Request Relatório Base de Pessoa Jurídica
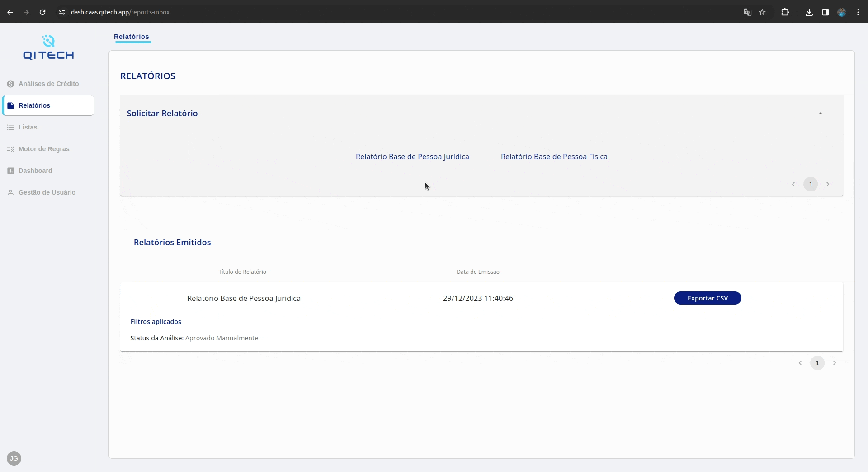Screen dimensions: 868x472 click(412, 157)
